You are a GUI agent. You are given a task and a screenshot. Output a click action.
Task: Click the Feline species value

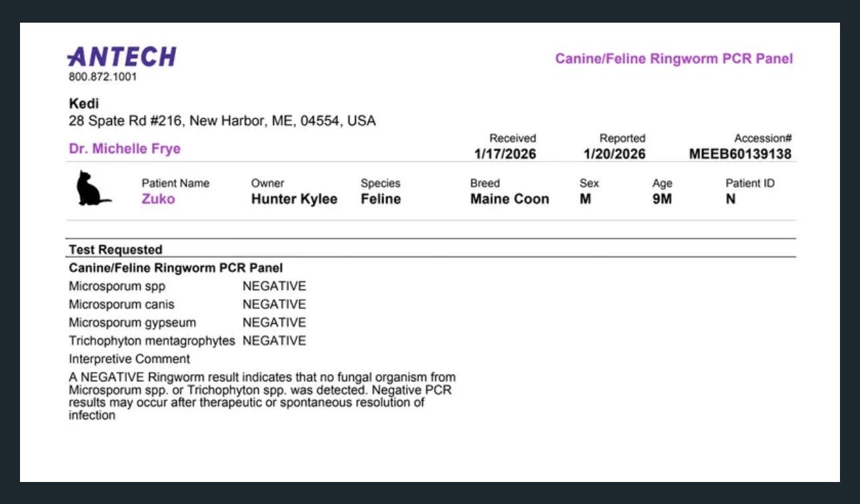pos(381,199)
